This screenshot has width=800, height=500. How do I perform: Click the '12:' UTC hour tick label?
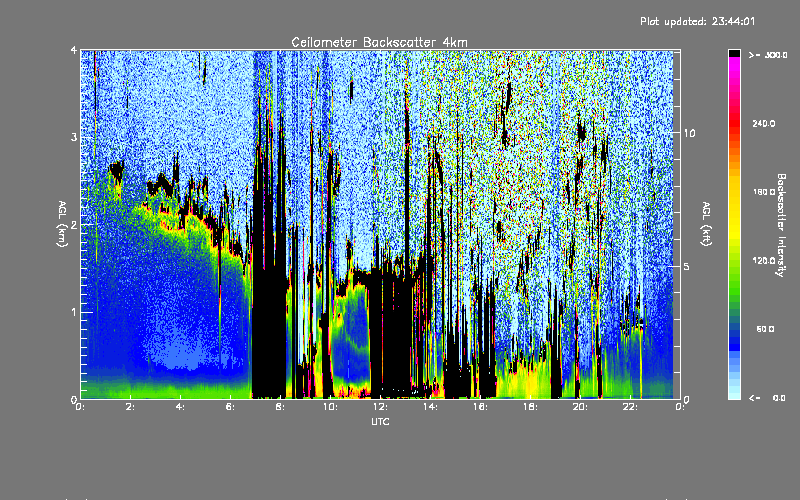(380, 407)
